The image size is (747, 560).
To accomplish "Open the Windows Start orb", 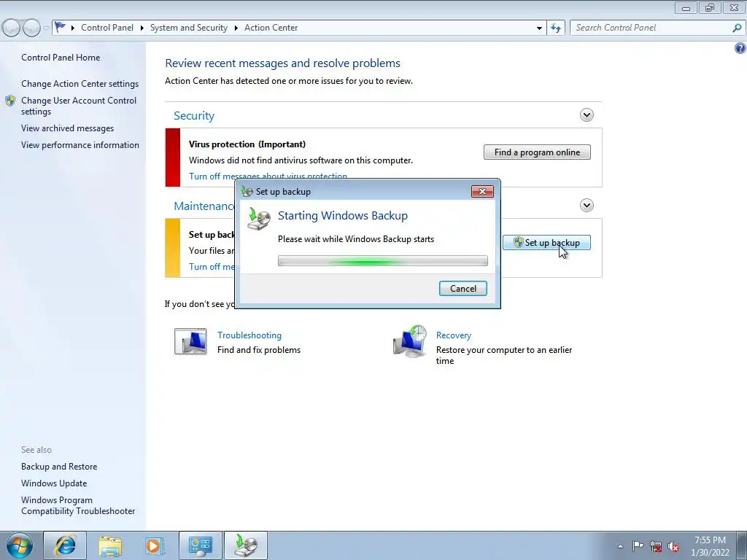I will pos(19,545).
